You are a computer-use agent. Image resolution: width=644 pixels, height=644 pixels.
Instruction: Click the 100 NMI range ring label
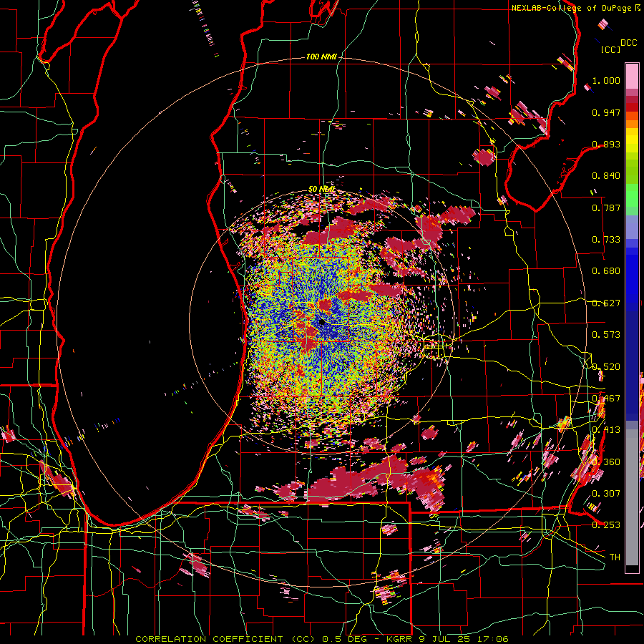coord(321,57)
